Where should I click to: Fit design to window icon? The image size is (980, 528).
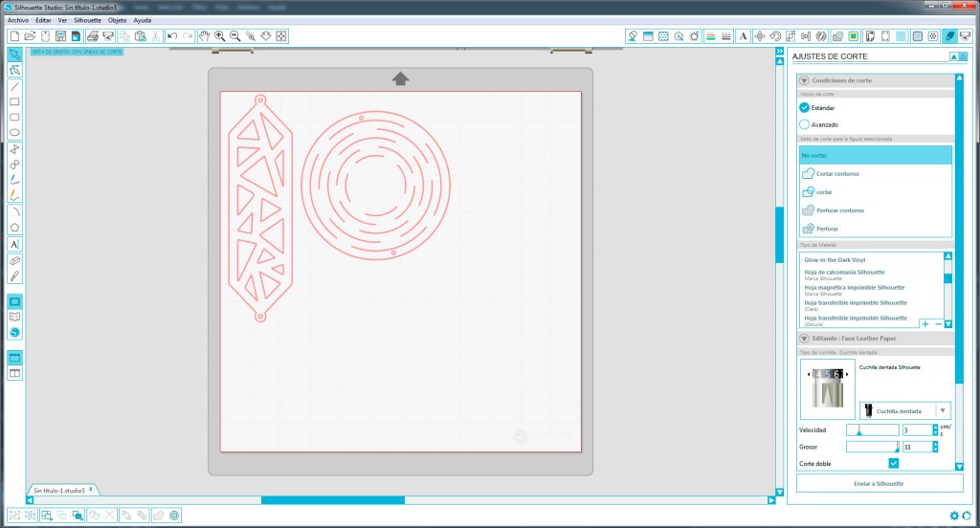tap(281, 36)
